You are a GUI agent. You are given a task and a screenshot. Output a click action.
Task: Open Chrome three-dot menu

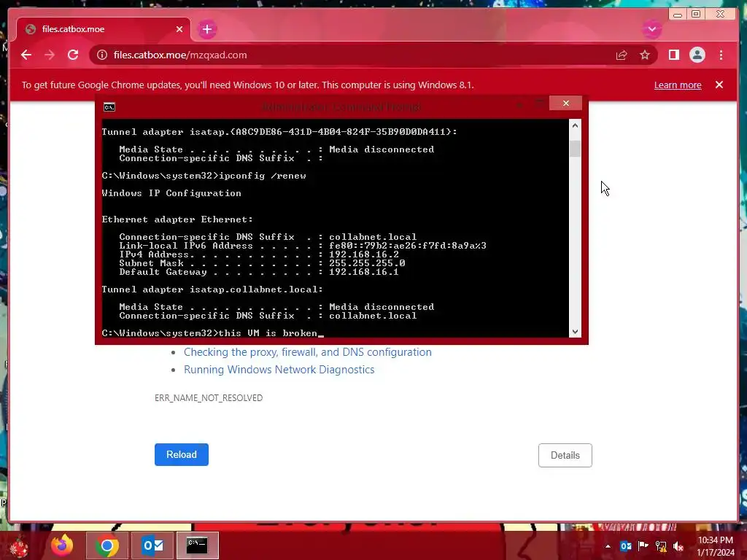coord(721,55)
